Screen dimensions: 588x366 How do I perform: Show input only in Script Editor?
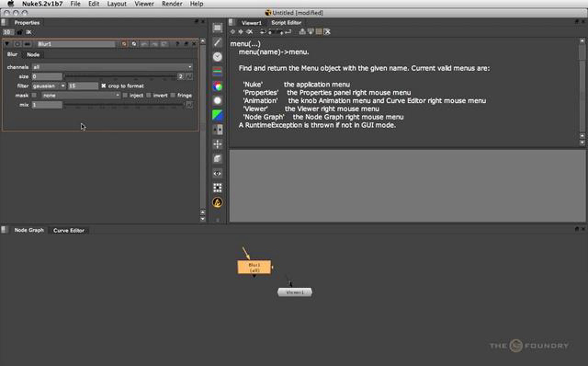[302, 32]
